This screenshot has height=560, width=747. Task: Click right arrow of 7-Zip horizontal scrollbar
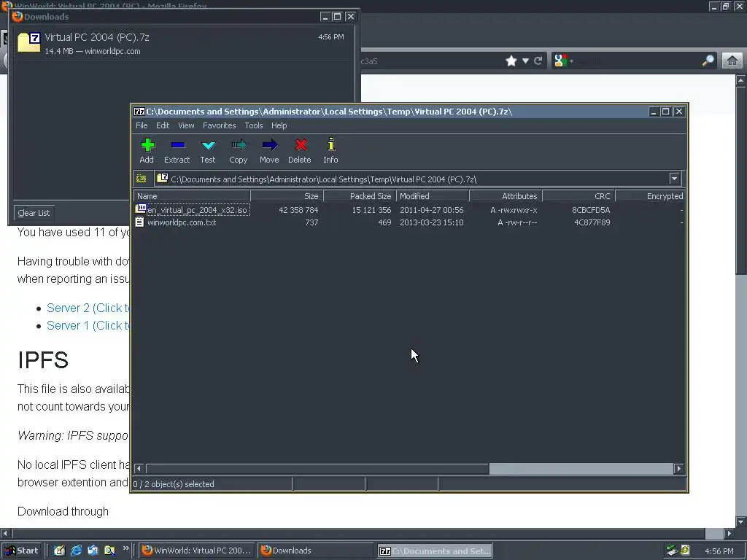679,469
